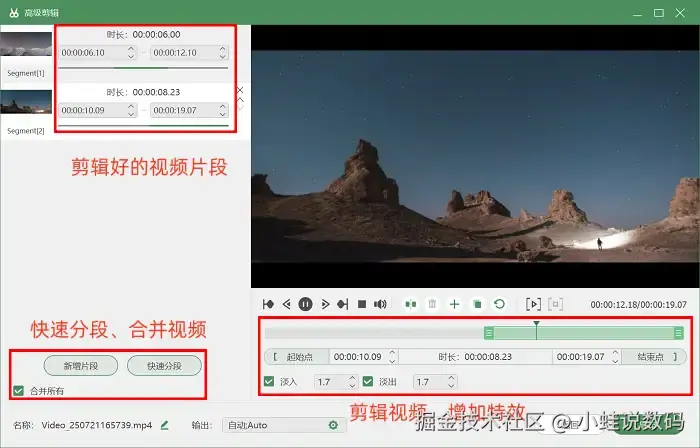Screen dimensions: 700x448
Task: Toggle the 淡入 fade-in checkbox
Action: click(269, 382)
